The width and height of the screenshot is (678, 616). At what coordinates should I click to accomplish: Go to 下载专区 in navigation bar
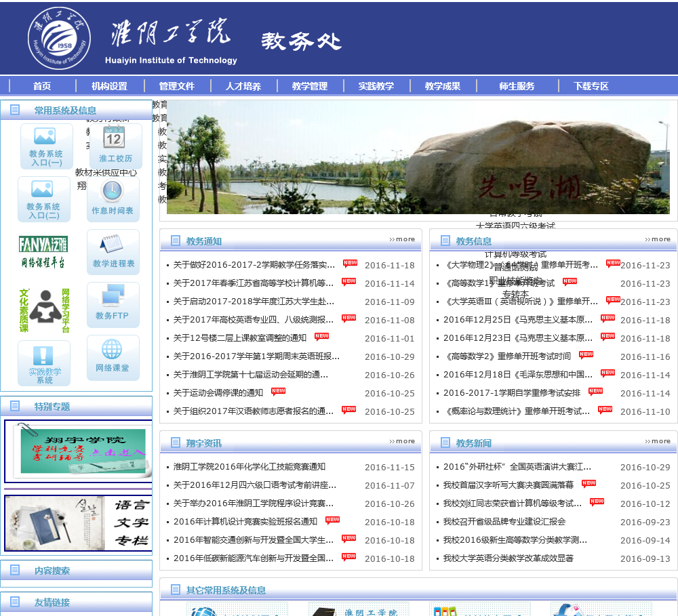coord(591,86)
